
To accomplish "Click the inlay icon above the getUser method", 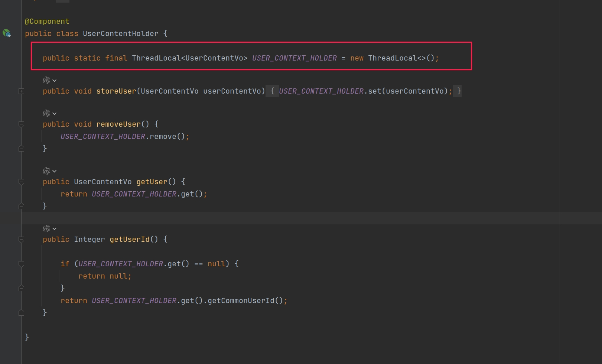I will click(46, 171).
